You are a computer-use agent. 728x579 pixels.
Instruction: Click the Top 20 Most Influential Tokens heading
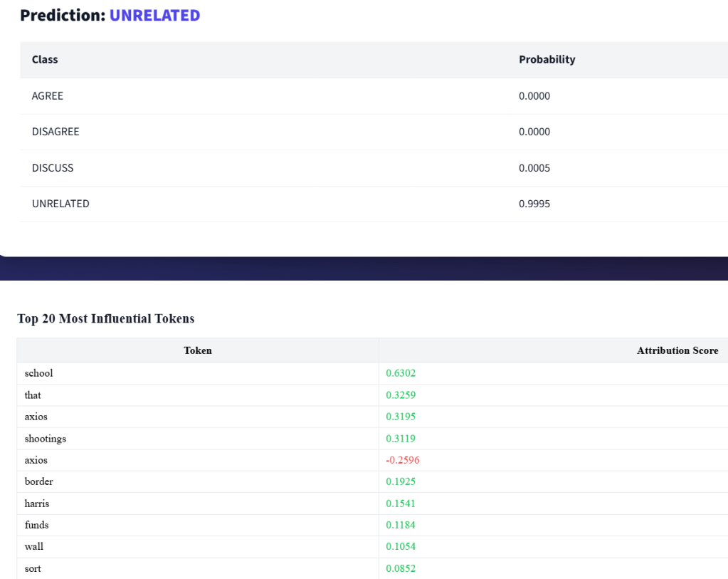click(105, 318)
